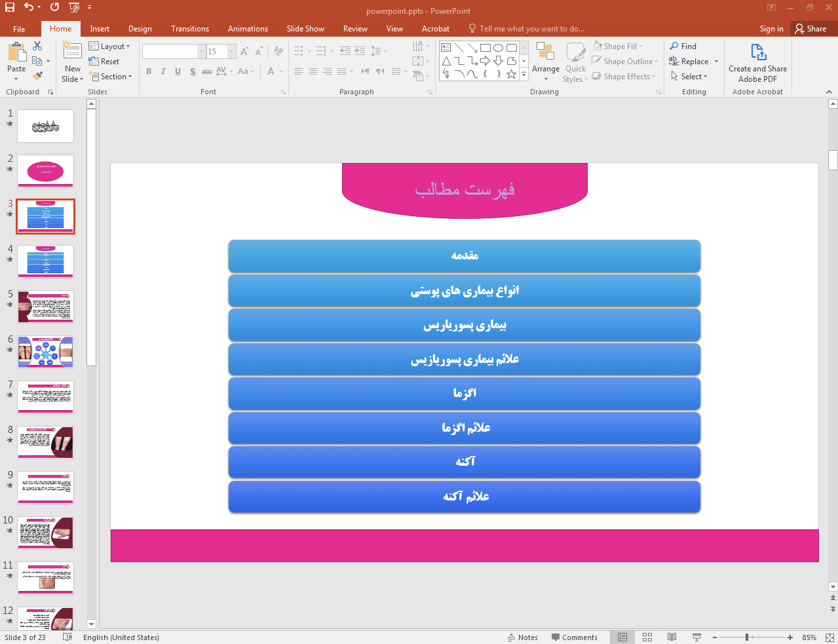Open Reading View from the status bar
Screen dimensions: 838x644
pyautogui.click(x=672, y=637)
